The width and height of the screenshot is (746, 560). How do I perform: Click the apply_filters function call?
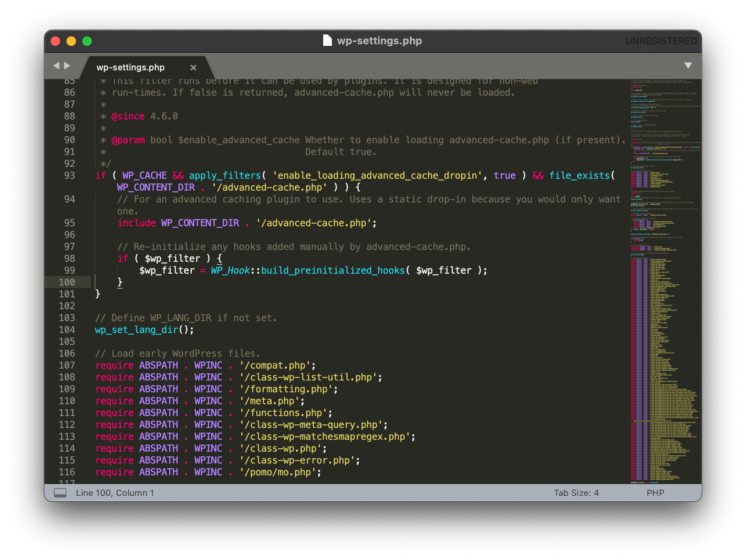coord(225,176)
